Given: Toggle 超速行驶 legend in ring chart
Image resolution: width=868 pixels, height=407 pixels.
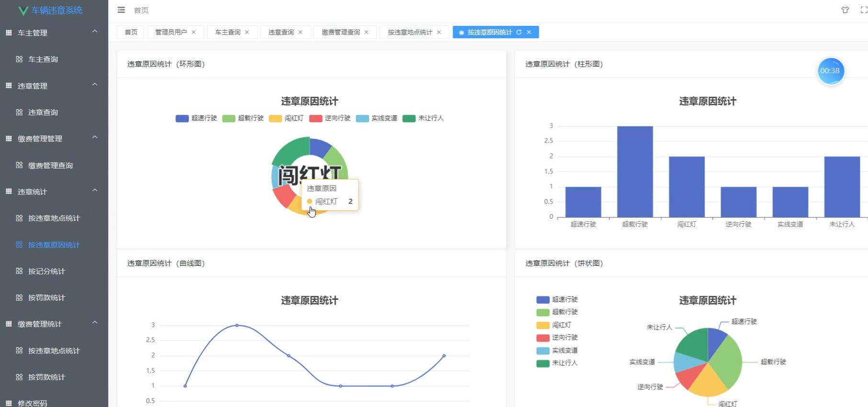Looking at the screenshot, I should click(x=196, y=118).
